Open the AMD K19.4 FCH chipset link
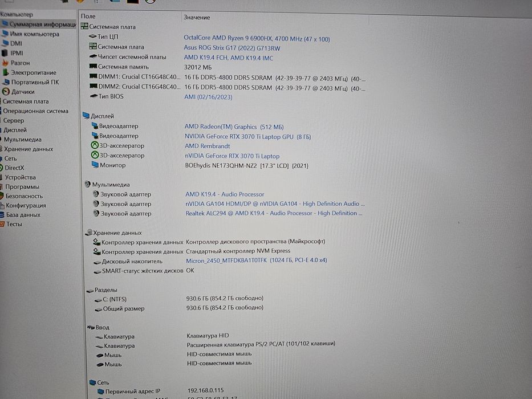Screen dimensions: 532x399 click(228, 58)
